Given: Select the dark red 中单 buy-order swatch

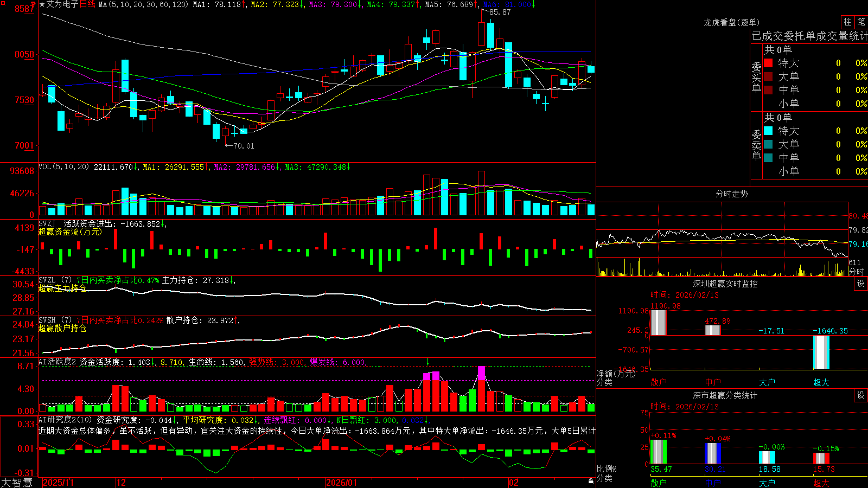Looking at the screenshot, I should point(768,90).
